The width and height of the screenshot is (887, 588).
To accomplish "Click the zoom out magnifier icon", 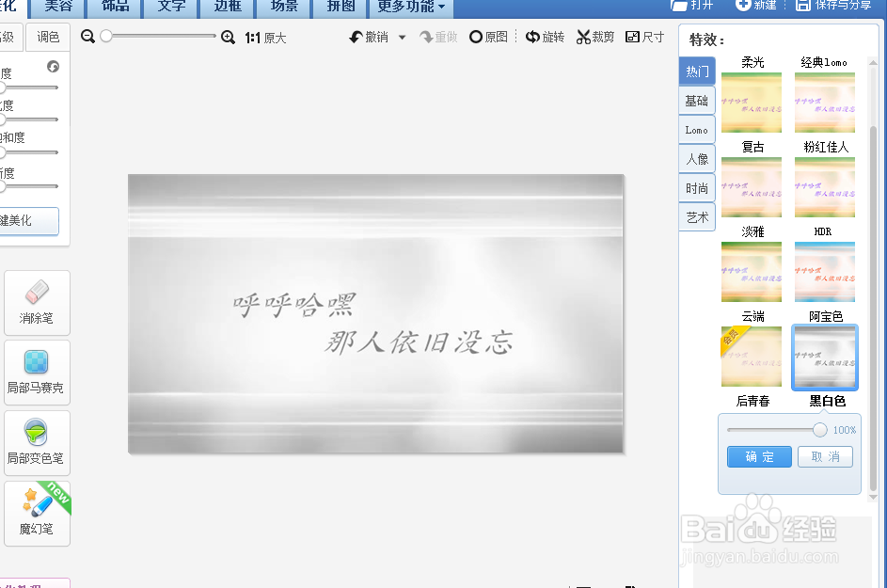I will pos(87,37).
